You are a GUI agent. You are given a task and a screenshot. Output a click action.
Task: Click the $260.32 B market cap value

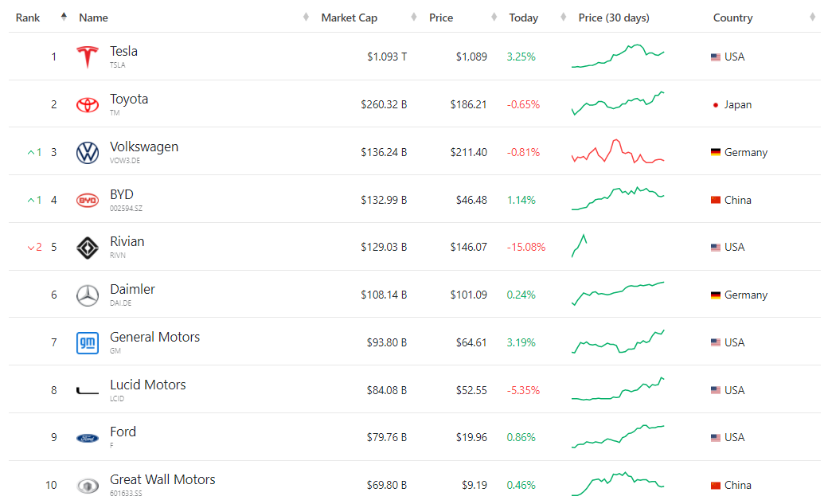click(384, 104)
